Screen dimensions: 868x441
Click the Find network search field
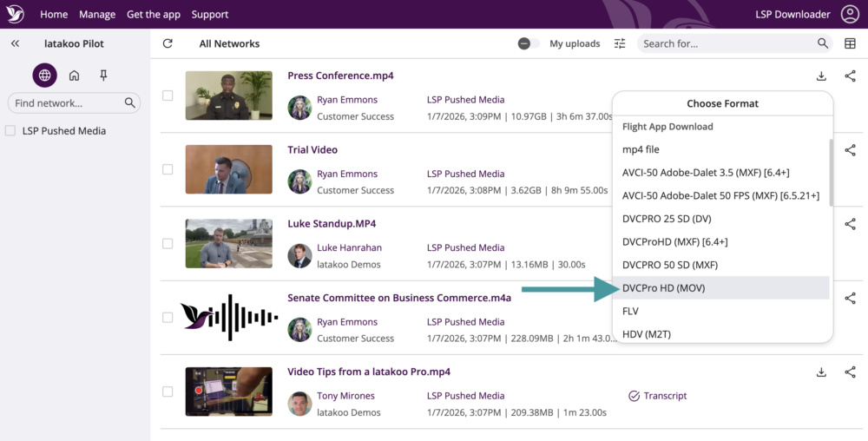pos(66,103)
